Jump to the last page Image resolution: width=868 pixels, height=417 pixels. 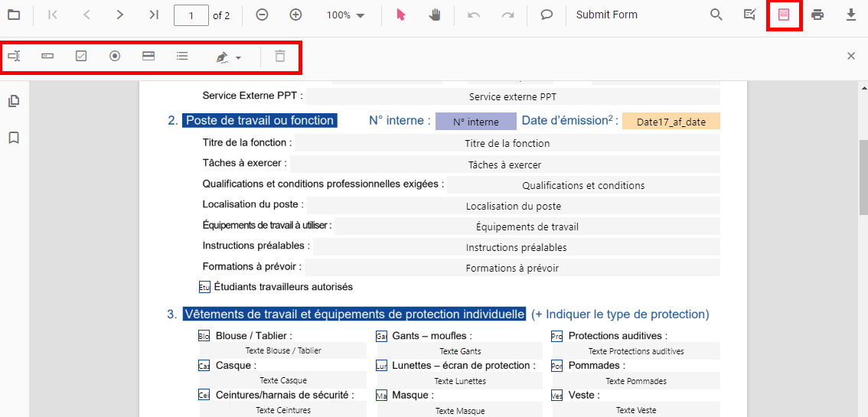pyautogui.click(x=154, y=15)
